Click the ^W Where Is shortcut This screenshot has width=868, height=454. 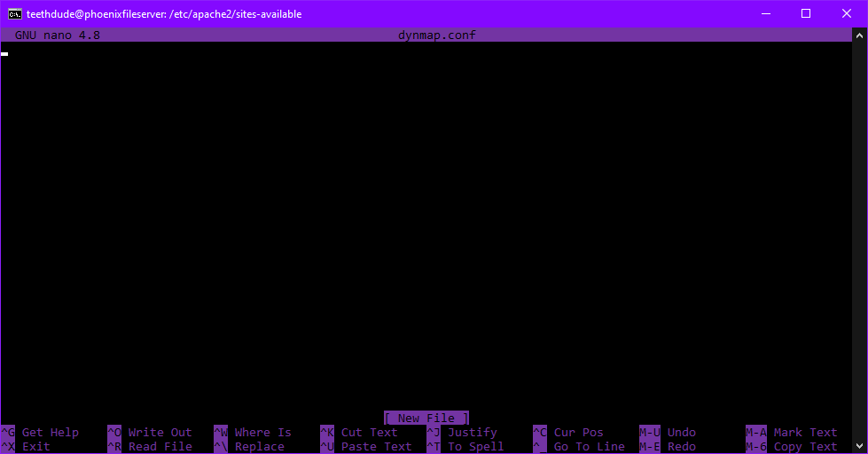253,433
